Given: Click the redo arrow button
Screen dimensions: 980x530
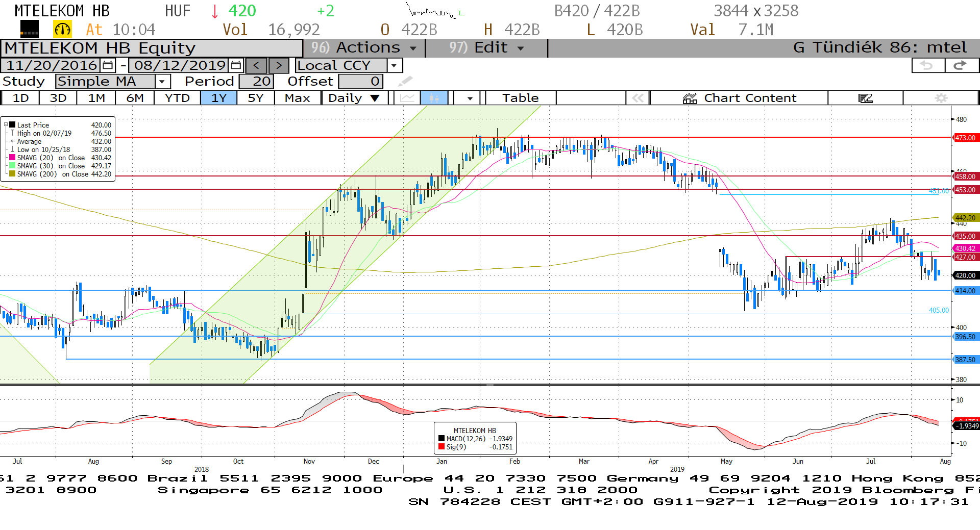Looking at the screenshot, I should pyautogui.click(x=962, y=65).
